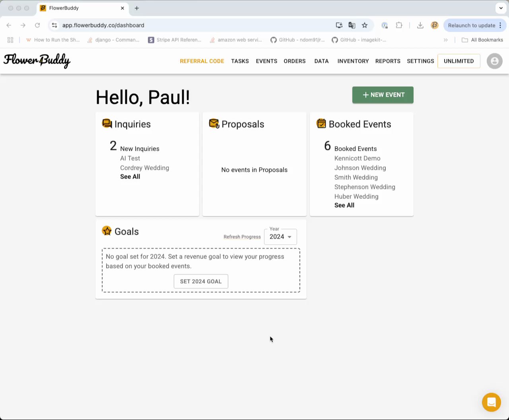Screen dimensions: 509x420
Task: Open the All Bookmarks folder
Action: (482, 40)
